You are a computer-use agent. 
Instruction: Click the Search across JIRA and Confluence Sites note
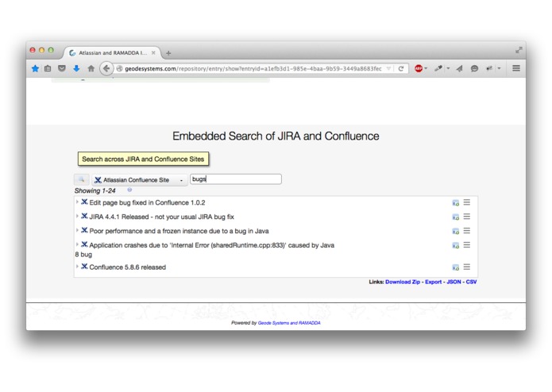point(143,159)
